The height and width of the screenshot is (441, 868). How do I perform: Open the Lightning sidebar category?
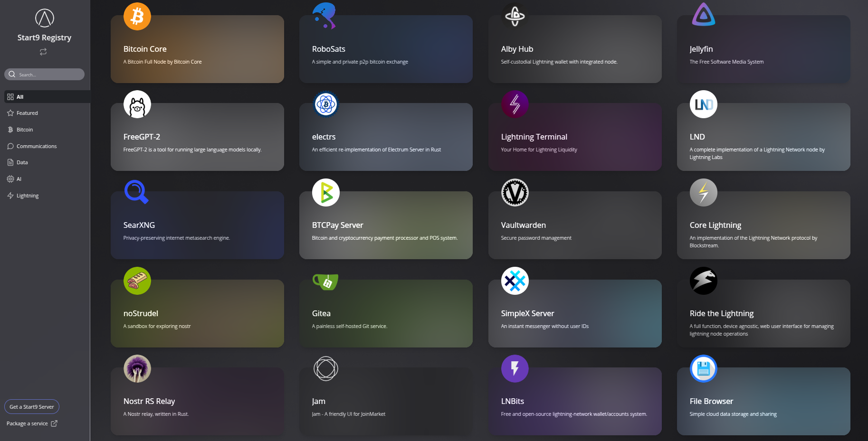27,195
